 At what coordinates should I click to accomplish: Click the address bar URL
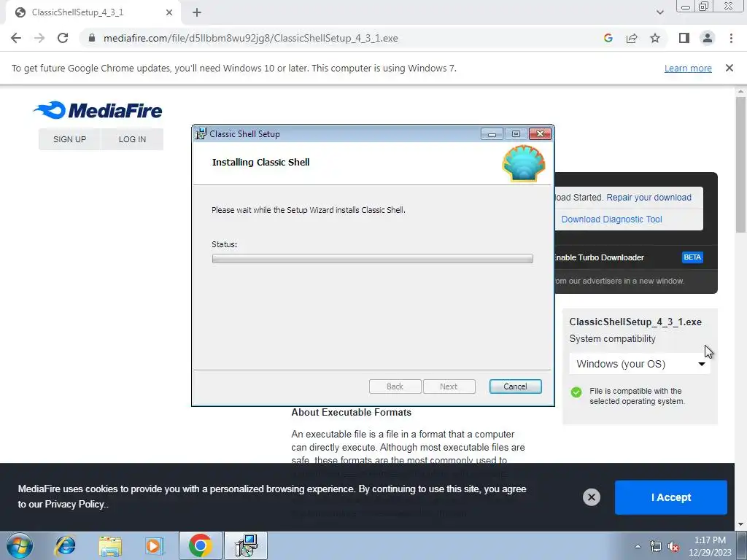click(251, 38)
